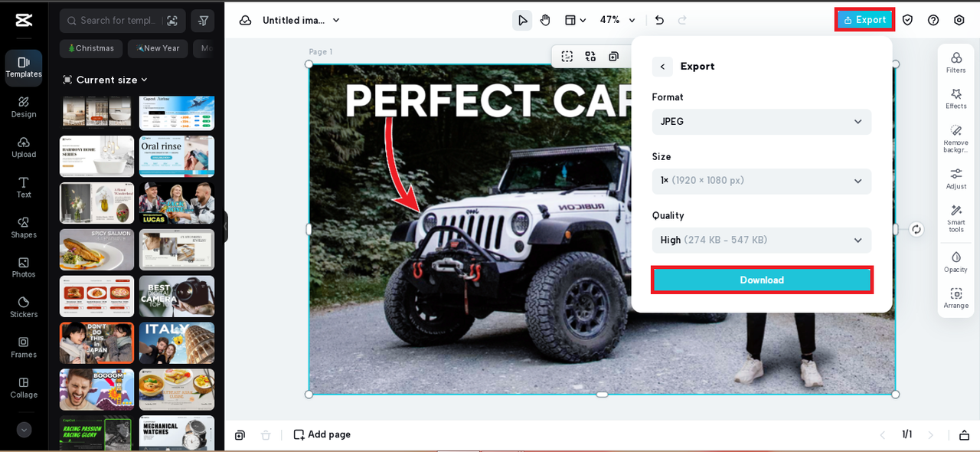The height and width of the screenshot is (452, 980).
Task: Click the rotate handle beside the canvas
Action: tap(916, 229)
